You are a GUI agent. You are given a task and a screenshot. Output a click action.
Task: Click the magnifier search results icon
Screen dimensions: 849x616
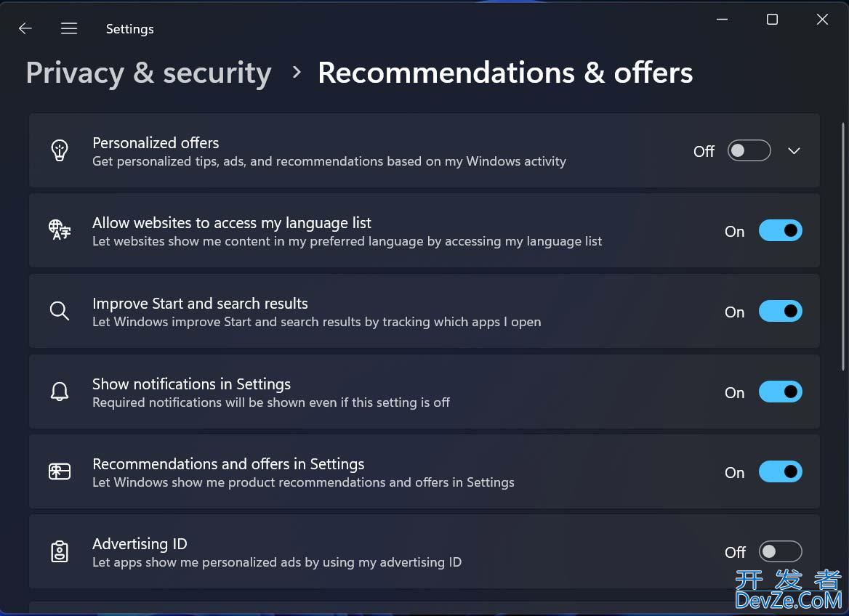tap(60, 311)
